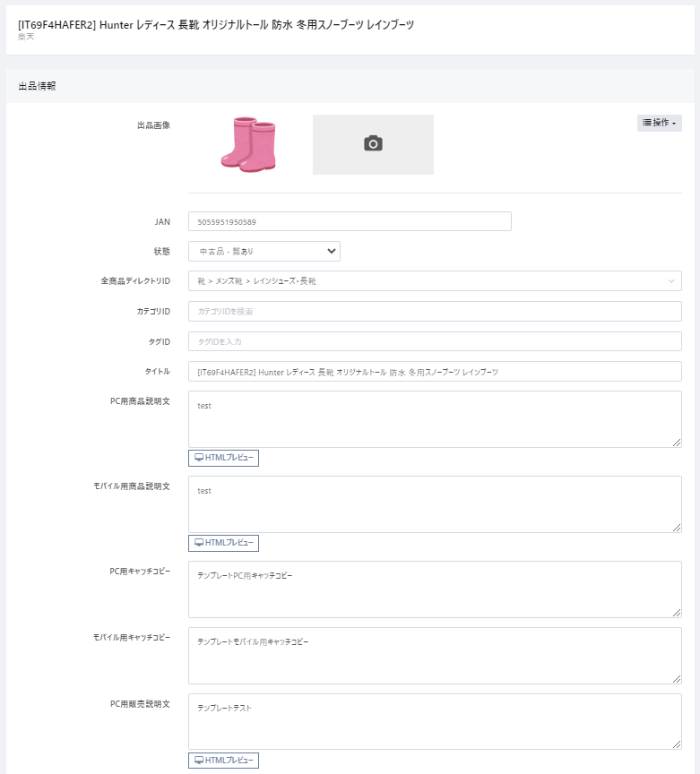700x774 pixels.
Task: Click the list icon on 操作 button
Action: pos(647,123)
